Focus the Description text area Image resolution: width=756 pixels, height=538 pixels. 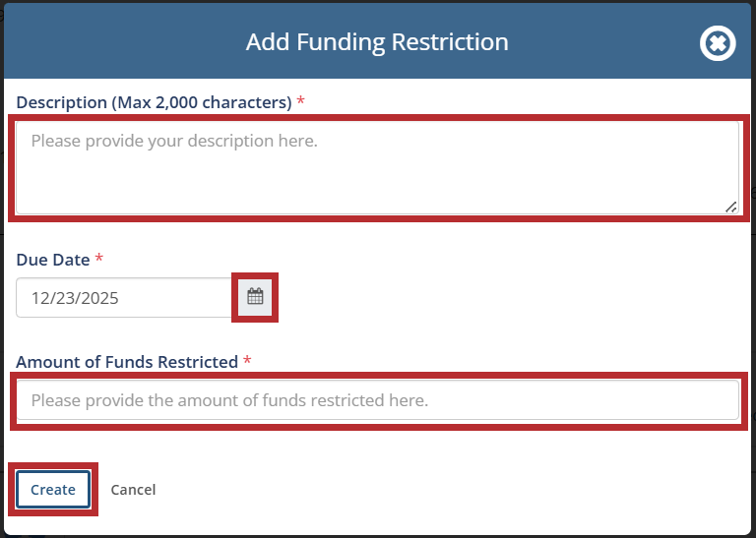[x=377, y=177]
